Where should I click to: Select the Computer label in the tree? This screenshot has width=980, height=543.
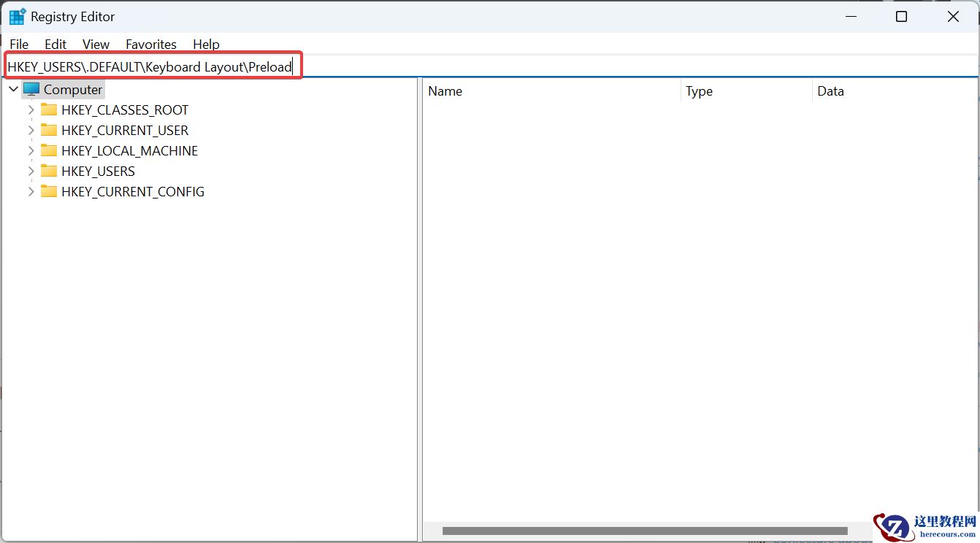click(73, 90)
